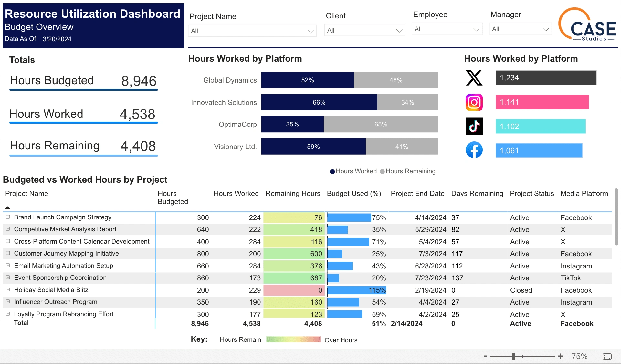The image size is (621, 364).
Task: Click the table vertical scrollbar
Action: [x=616, y=217]
